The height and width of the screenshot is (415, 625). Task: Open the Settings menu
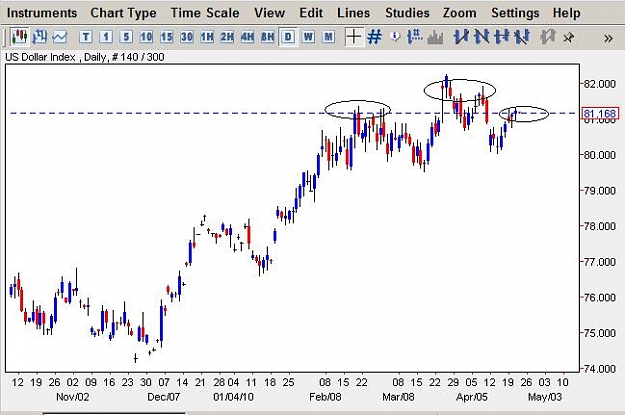click(x=515, y=13)
